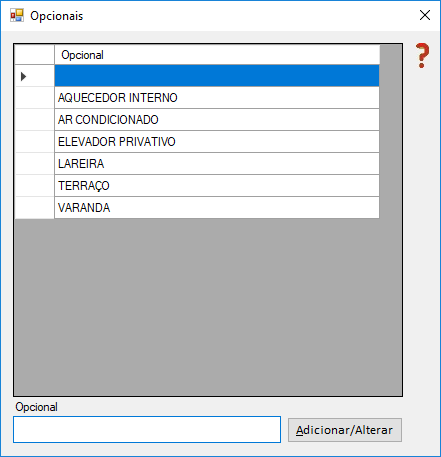Click row header beside LAREIRA
The image size is (441, 457).
click(x=35, y=164)
